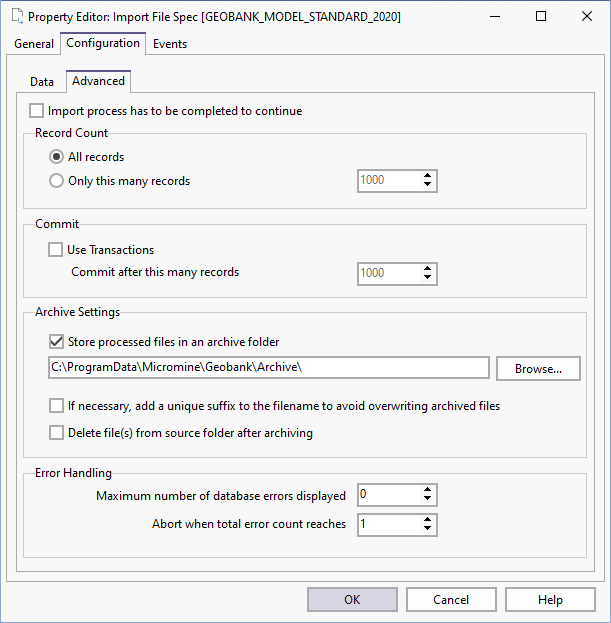
Task: Select the All records radio button
Action: tap(56, 157)
